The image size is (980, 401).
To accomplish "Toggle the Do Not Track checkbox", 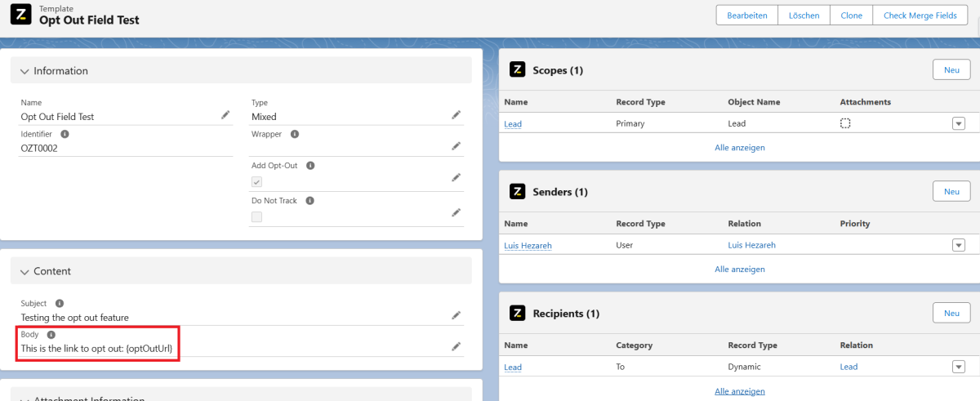I will [x=256, y=216].
